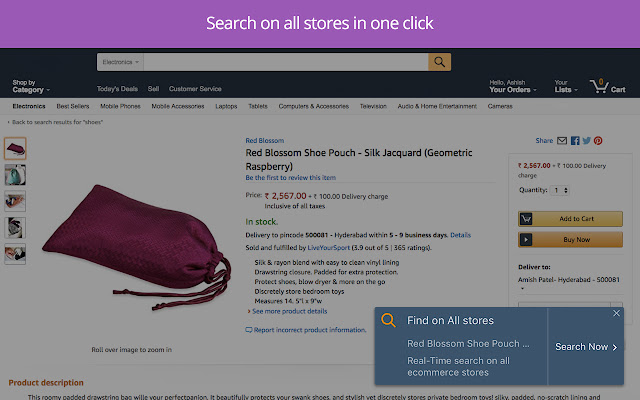
Task: Go to Mobile Phones category tab
Action: click(x=120, y=106)
